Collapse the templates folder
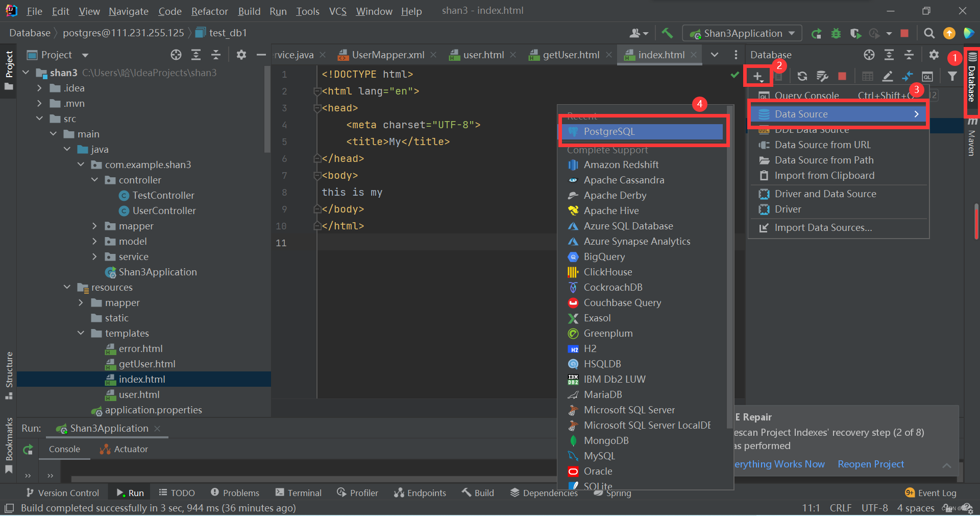This screenshot has height=516, width=980. [x=81, y=333]
